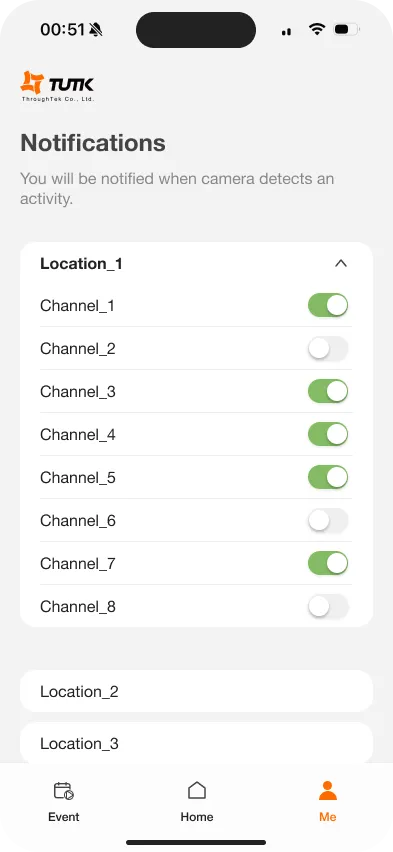Click the Location_1 header text
Screen dimensions: 393x852
(82, 264)
